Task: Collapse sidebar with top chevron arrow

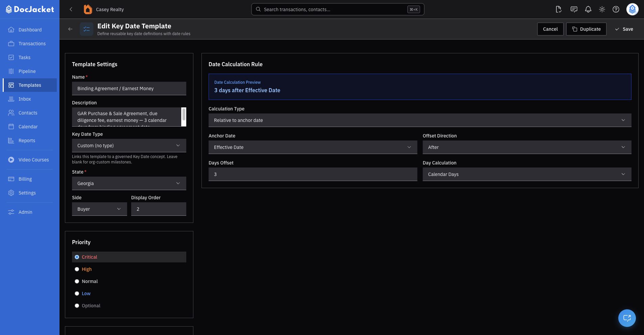Action: pos(71,9)
